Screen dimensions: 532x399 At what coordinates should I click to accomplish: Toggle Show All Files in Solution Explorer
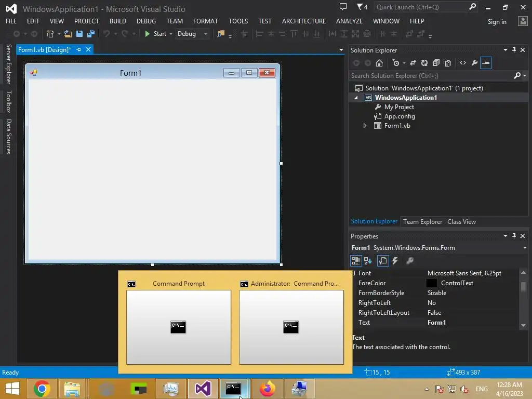coord(447,63)
